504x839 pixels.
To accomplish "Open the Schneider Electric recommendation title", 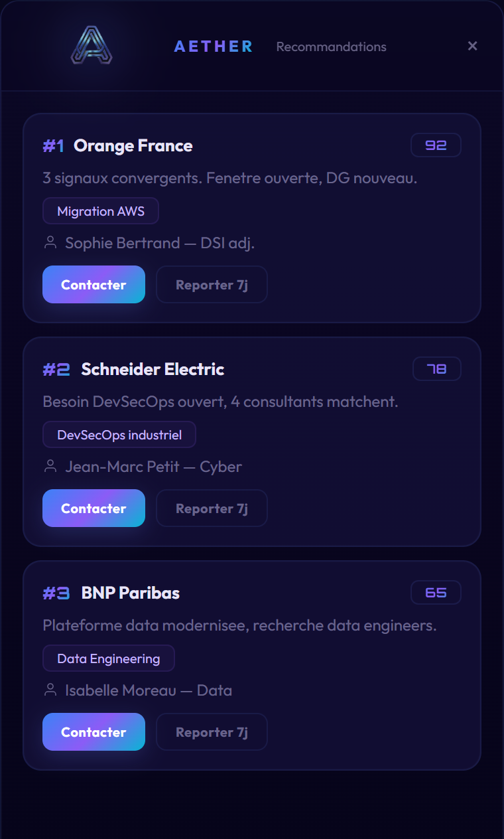I will click(153, 370).
